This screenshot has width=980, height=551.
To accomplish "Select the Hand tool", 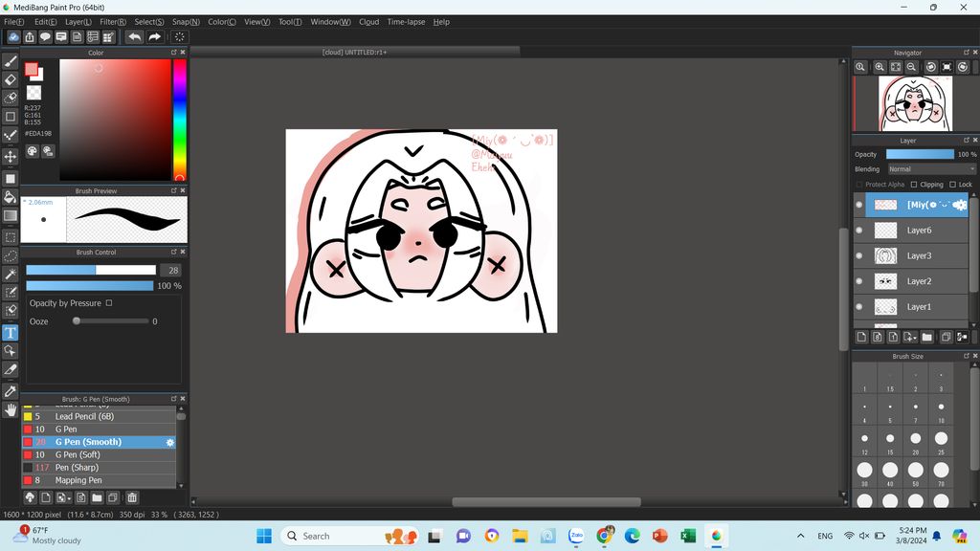I will 11,409.
